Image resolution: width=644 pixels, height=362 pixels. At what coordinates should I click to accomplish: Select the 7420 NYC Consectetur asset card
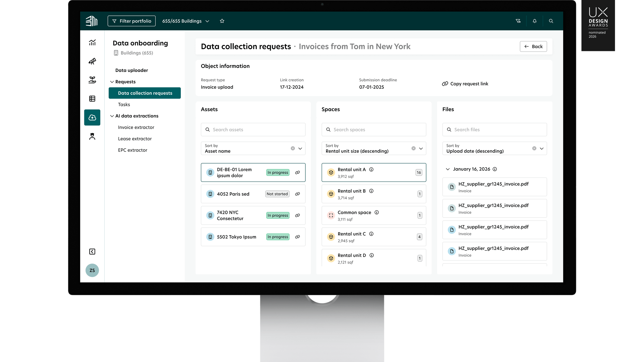click(x=253, y=215)
